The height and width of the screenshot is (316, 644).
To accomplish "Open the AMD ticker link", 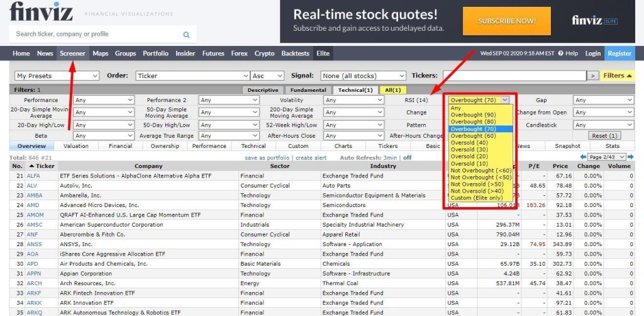I will pyautogui.click(x=33, y=205).
